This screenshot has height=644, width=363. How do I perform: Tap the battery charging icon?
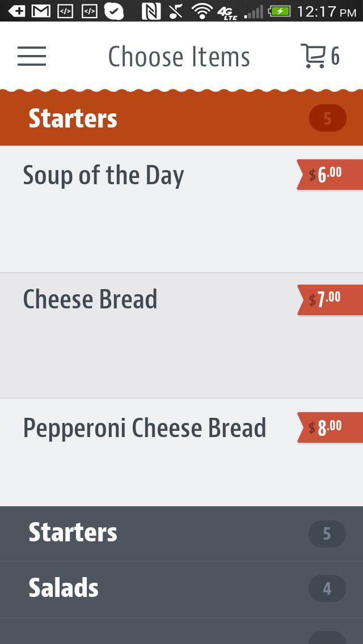[280, 11]
